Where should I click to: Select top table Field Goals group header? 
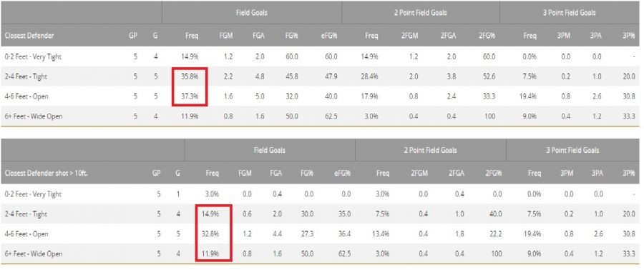click(252, 13)
